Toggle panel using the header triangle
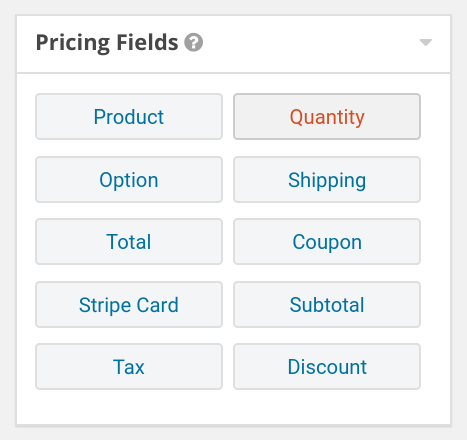This screenshot has width=467, height=440. (426, 43)
